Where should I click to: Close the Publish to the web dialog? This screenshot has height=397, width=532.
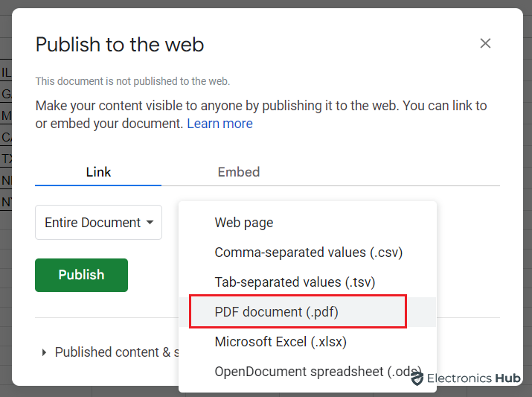(x=485, y=43)
